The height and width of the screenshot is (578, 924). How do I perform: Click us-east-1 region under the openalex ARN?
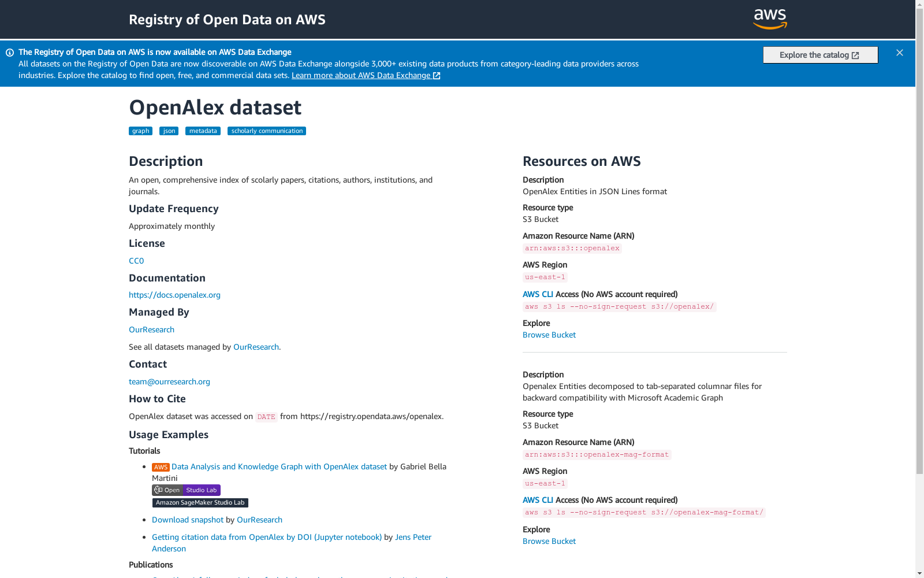point(545,277)
